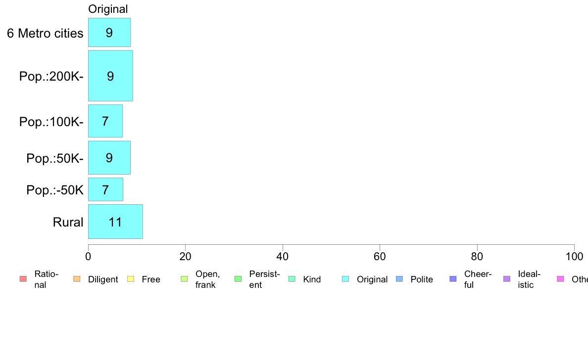The height and width of the screenshot is (364, 588).
Task: Select the Pop.:50K- bar showing 9
Action: [x=109, y=158]
